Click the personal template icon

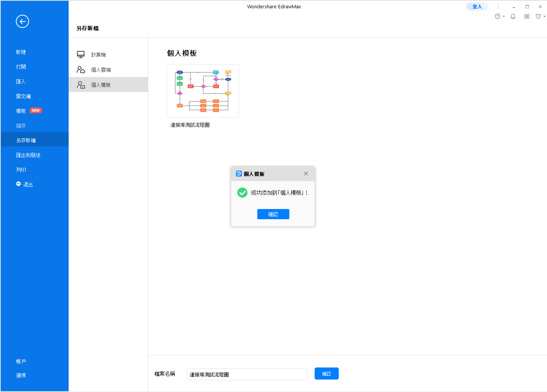coord(81,85)
